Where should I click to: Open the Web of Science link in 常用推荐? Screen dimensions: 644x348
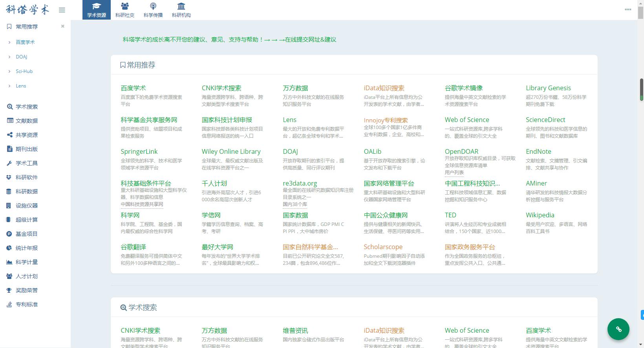coord(467,120)
